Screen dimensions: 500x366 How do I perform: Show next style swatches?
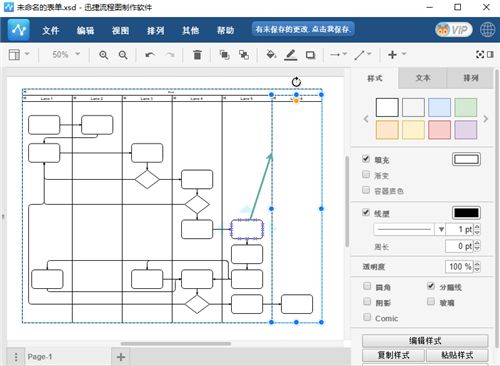tap(486, 119)
